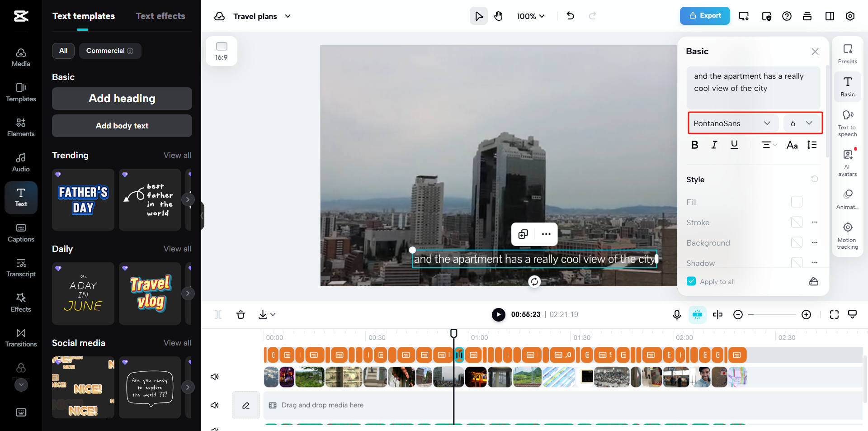Toggle timeline snapping
Screen dimensions: 868x431
pyautogui.click(x=698, y=315)
